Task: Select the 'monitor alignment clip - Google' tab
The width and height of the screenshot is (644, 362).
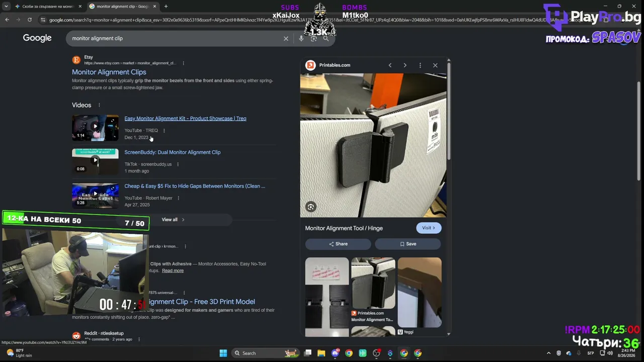Action: pos(123,7)
